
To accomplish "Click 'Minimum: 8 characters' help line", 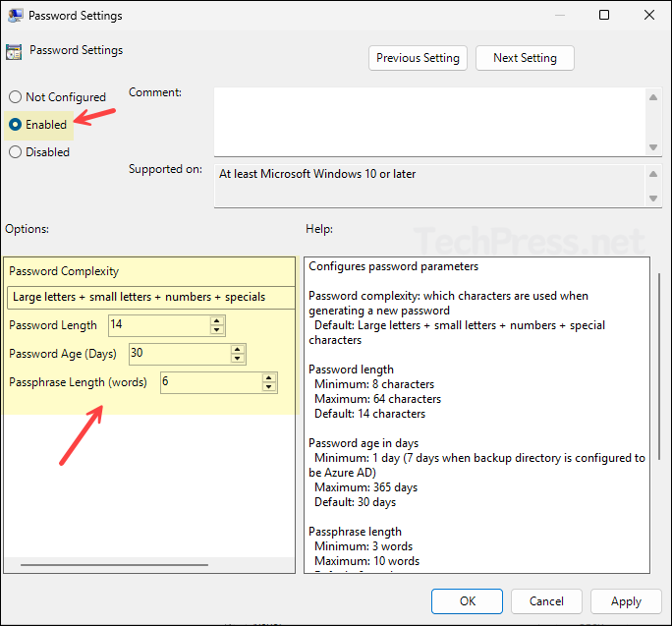I will pyautogui.click(x=374, y=384).
